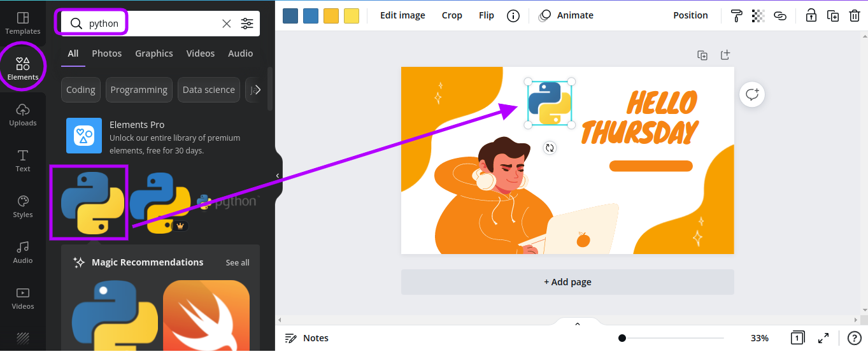Open the Elements sidebar panel
This screenshot has width=868, height=354.
23,69
